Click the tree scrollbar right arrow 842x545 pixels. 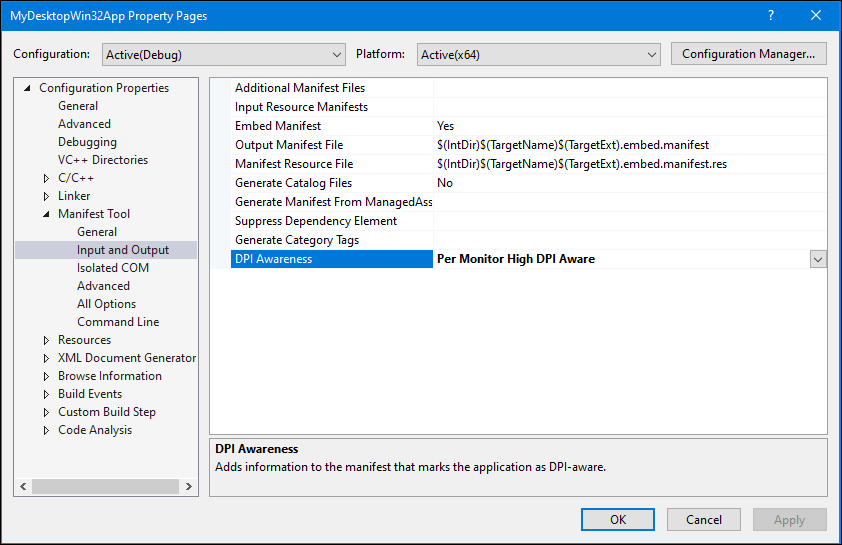pyautogui.click(x=188, y=486)
